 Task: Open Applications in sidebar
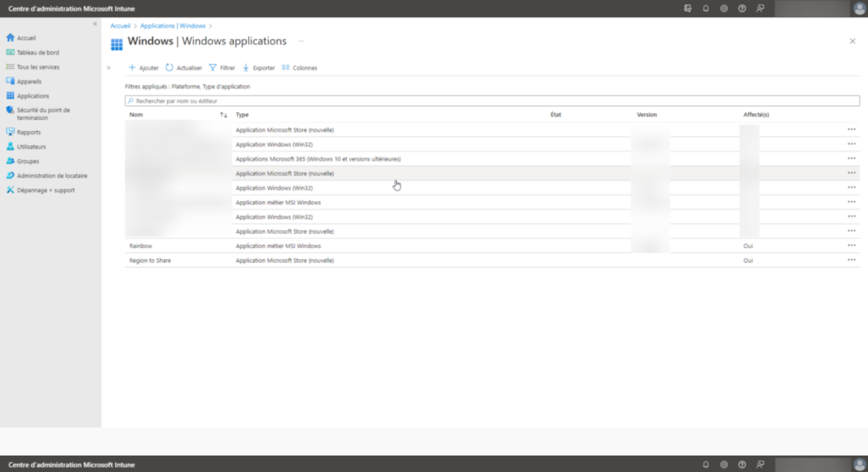(27, 96)
